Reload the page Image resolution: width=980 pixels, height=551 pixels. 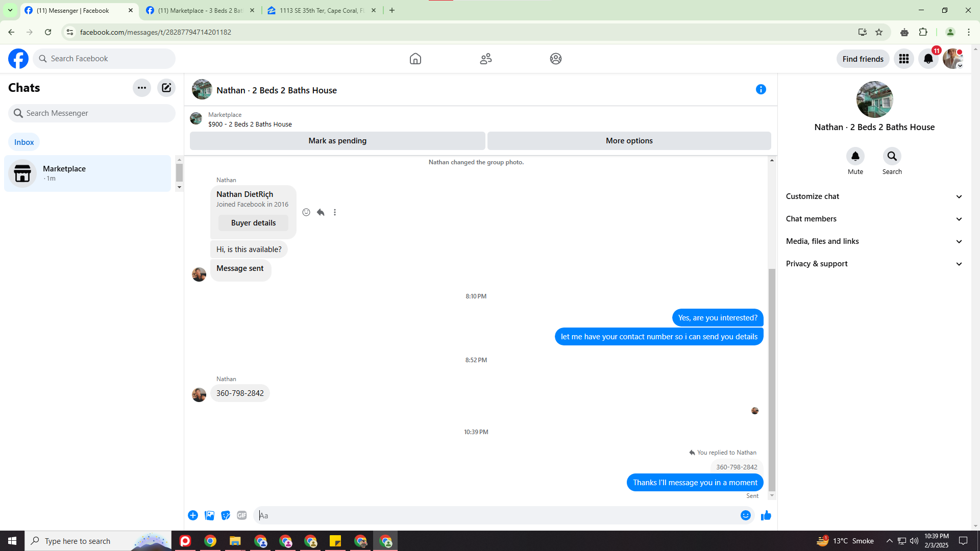click(48, 32)
